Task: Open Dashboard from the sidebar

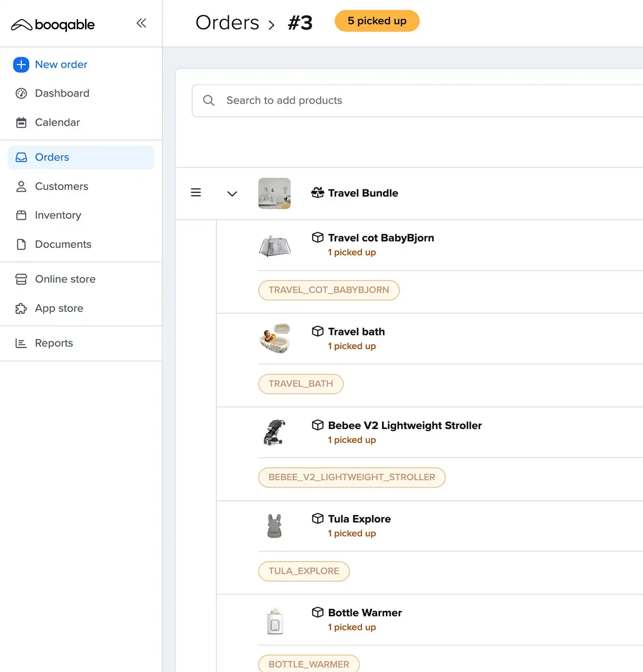Action: (62, 93)
